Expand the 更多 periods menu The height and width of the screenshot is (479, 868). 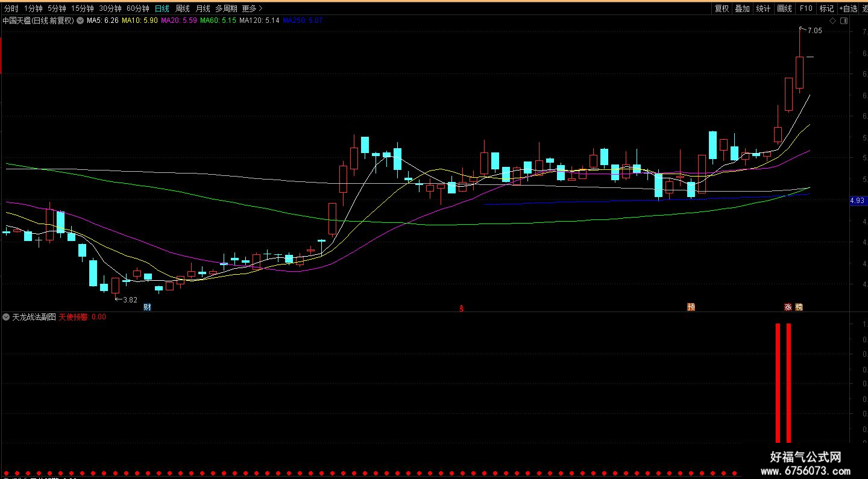pyautogui.click(x=252, y=8)
